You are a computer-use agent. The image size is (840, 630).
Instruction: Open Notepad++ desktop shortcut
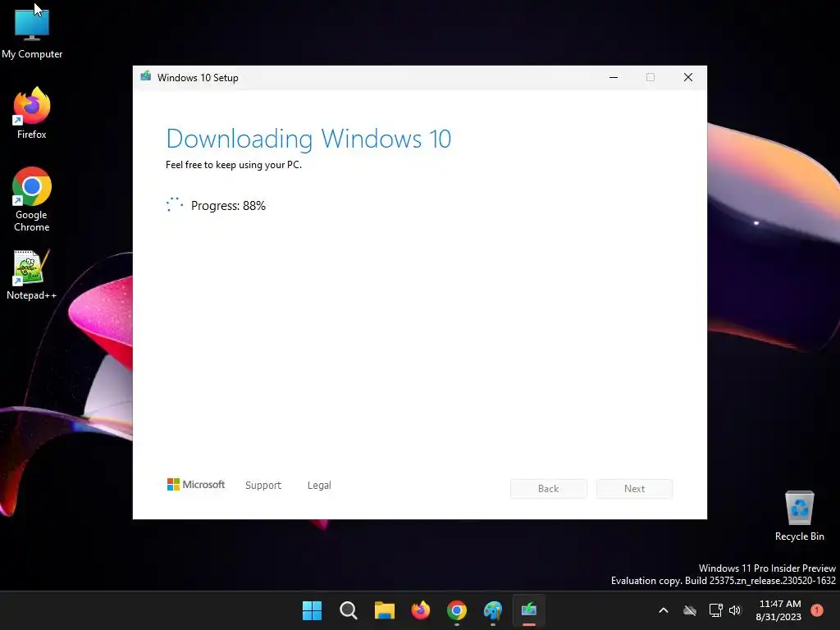tap(32, 275)
